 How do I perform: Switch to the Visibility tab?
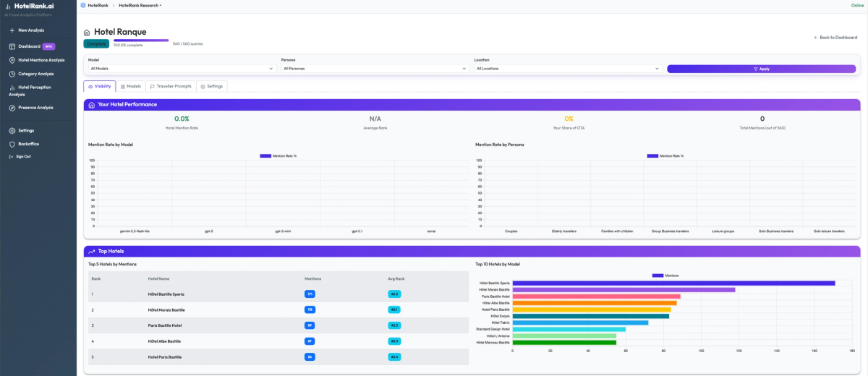pos(100,86)
